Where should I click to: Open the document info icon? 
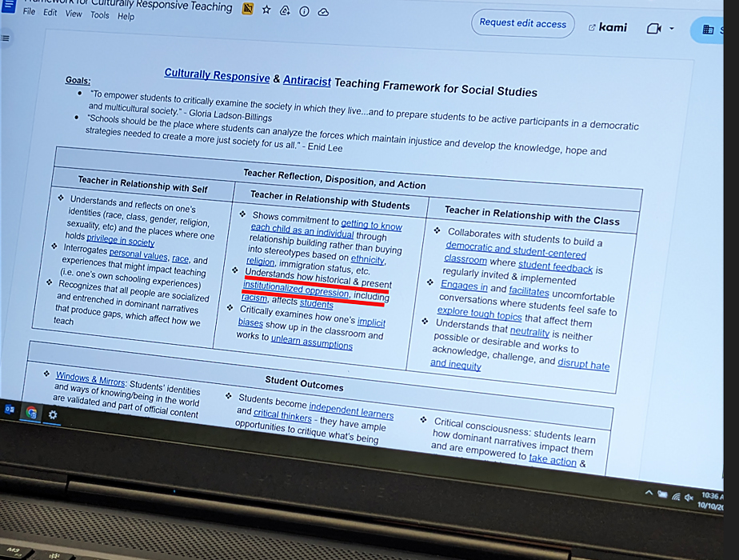(x=304, y=12)
